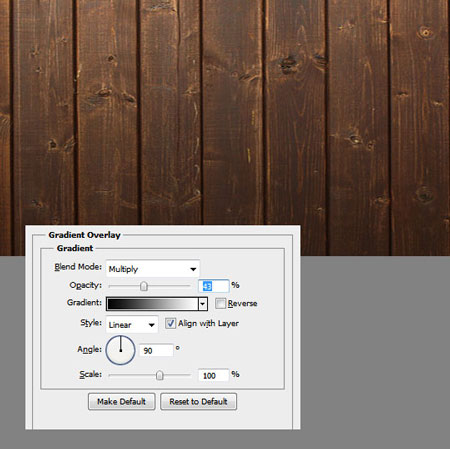Click the Opacity slider handle
The width and height of the screenshot is (450, 449).
point(144,286)
